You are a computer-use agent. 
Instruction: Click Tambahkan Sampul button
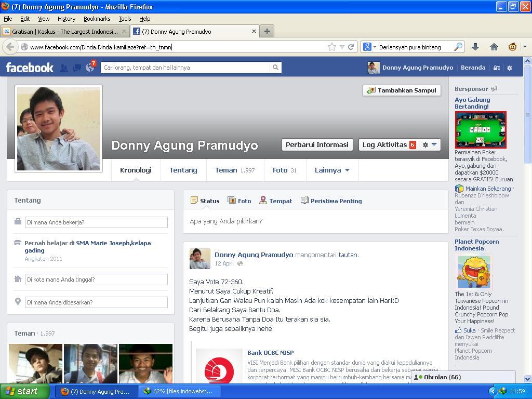(x=402, y=90)
